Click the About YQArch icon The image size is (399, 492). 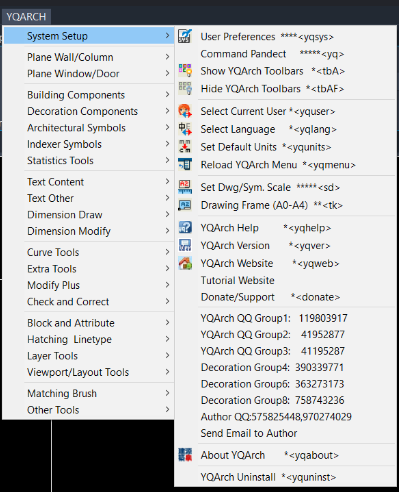click(185, 455)
